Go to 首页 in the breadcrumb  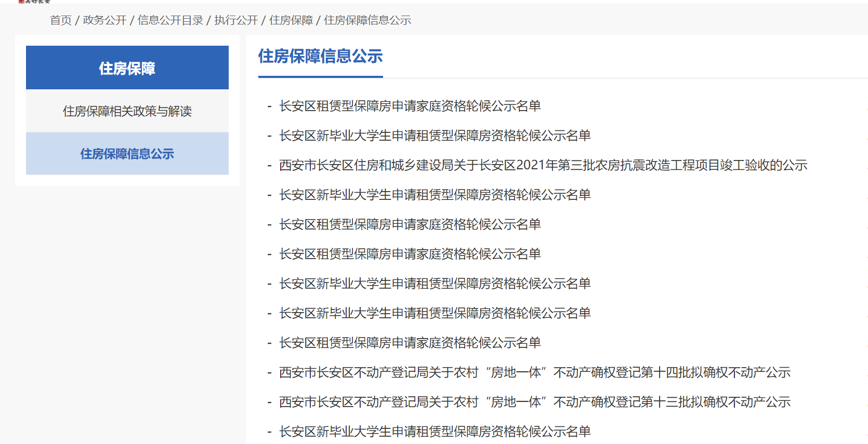61,20
